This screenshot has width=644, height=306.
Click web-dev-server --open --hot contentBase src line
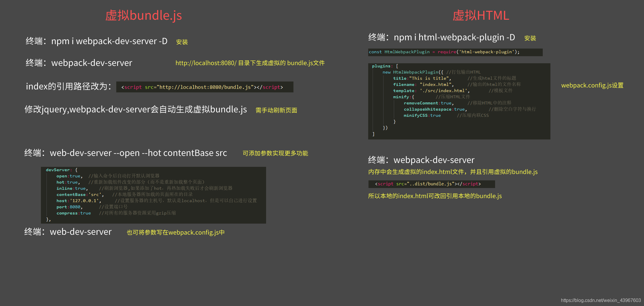tap(138, 153)
